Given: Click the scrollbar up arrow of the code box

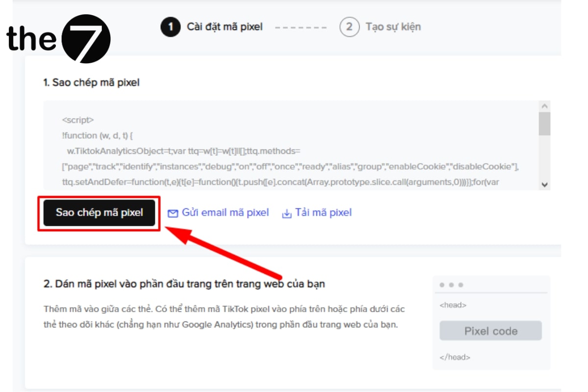Looking at the screenshot, I should point(544,106).
